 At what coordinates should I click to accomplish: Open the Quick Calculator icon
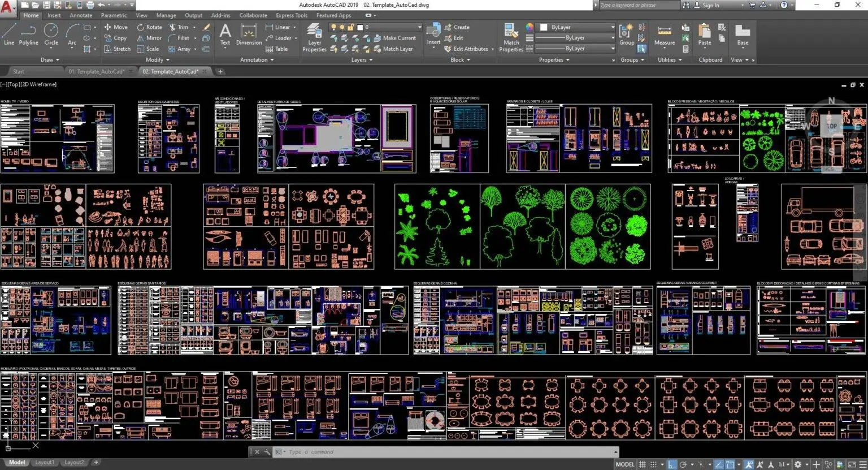point(685,49)
